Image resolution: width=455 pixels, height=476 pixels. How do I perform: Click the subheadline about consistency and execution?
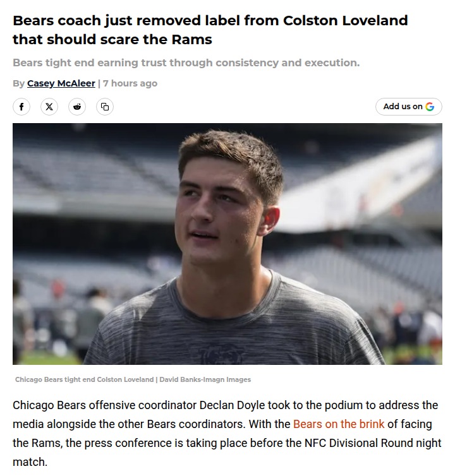pyautogui.click(x=186, y=63)
